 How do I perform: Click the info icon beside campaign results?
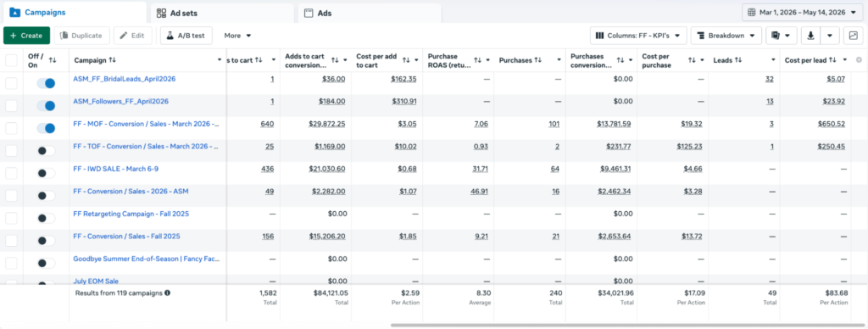click(x=167, y=293)
